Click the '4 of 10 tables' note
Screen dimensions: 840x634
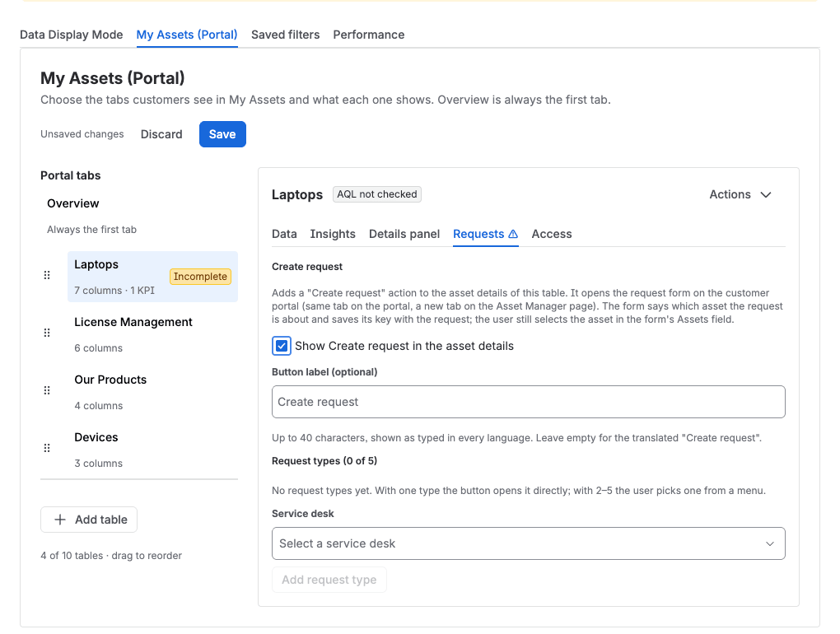coord(111,556)
